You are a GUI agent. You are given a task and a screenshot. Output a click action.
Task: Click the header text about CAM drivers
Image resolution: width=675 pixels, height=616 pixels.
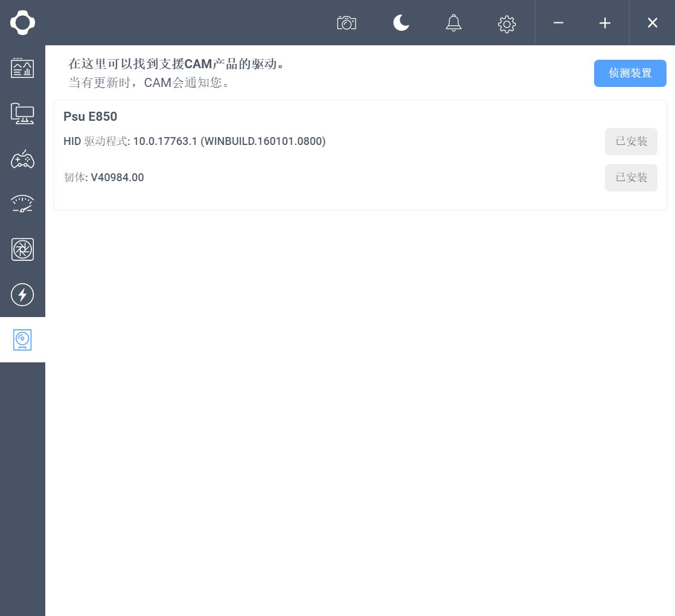click(x=176, y=63)
